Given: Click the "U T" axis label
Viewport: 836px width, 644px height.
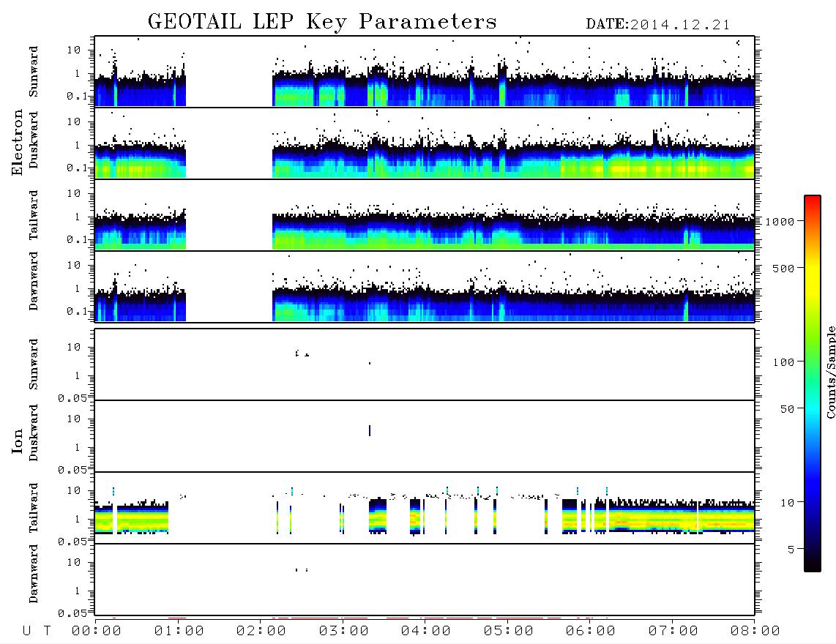Looking at the screenshot, I should coord(37,631).
